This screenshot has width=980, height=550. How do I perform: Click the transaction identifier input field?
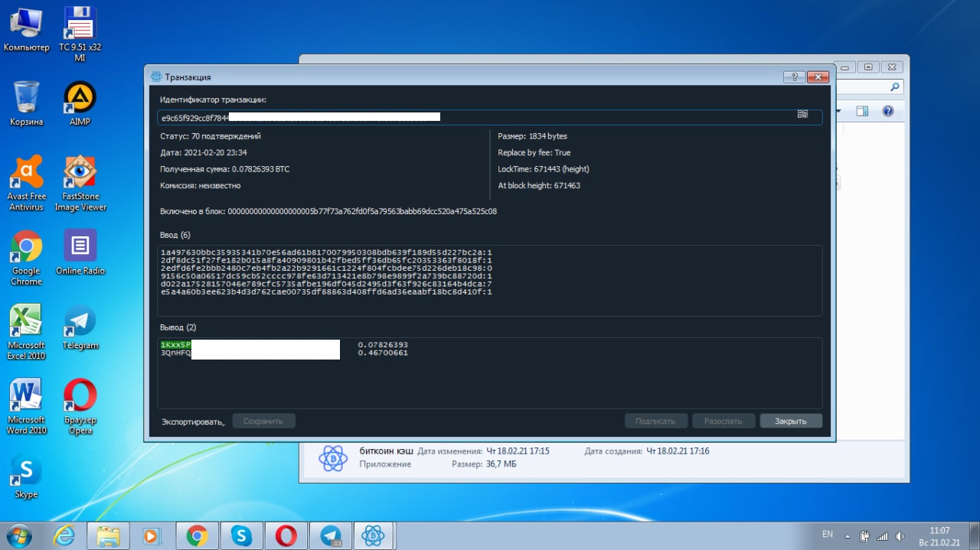[x=490, y=117]
